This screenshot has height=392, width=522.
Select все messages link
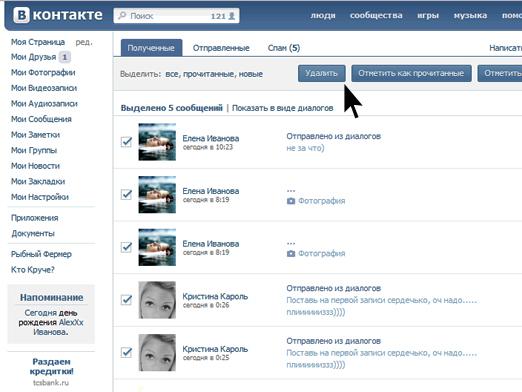click(172, 74)
